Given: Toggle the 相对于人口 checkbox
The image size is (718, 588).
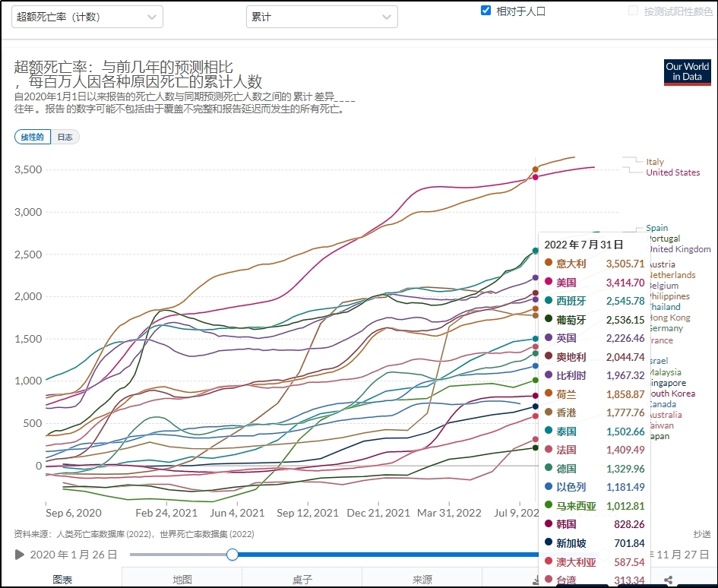Looking at the screenshot, I should (x=486, y=11).
